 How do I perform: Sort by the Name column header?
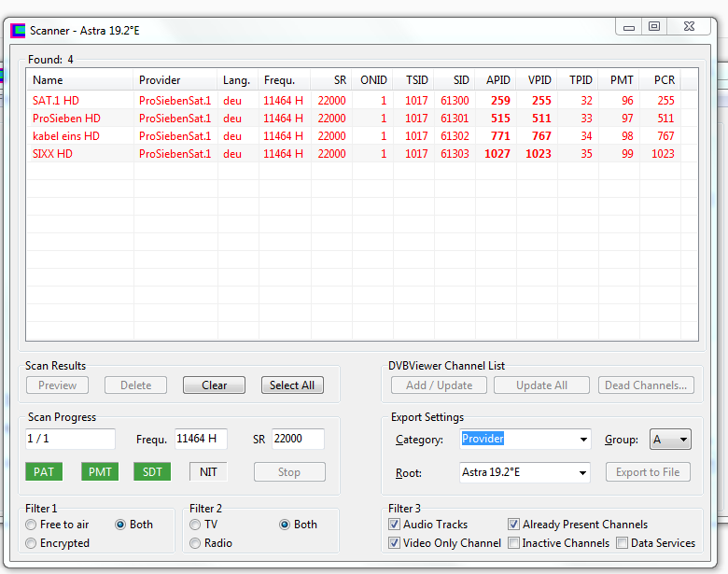pos(79,80)
